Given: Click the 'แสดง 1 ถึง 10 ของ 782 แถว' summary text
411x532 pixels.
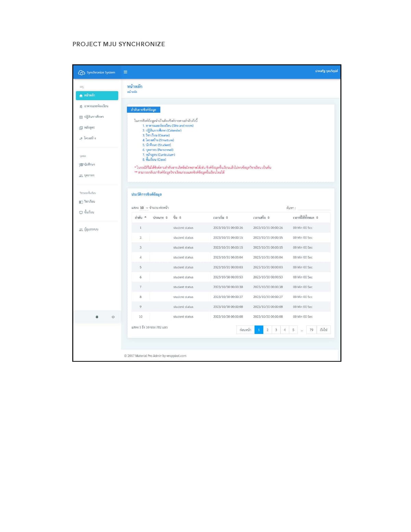Looking at the screenshot, I should pyautogui.click(x=149, y=327).
